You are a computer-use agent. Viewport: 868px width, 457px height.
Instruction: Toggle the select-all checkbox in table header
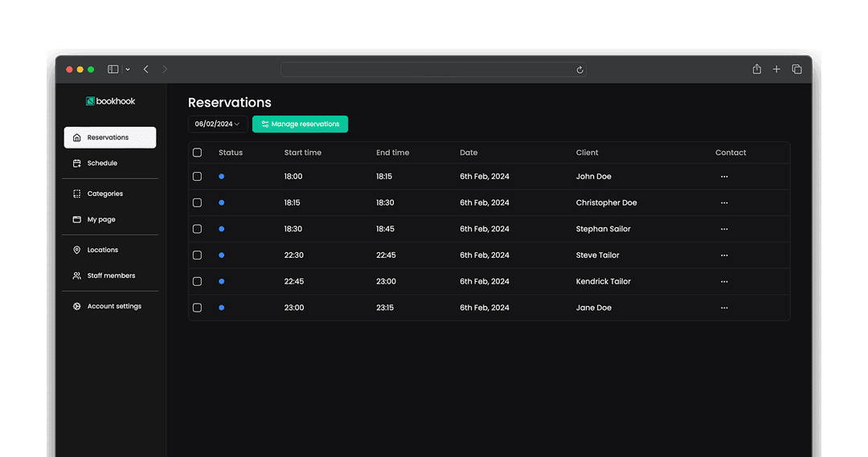[x=198, y=153]
